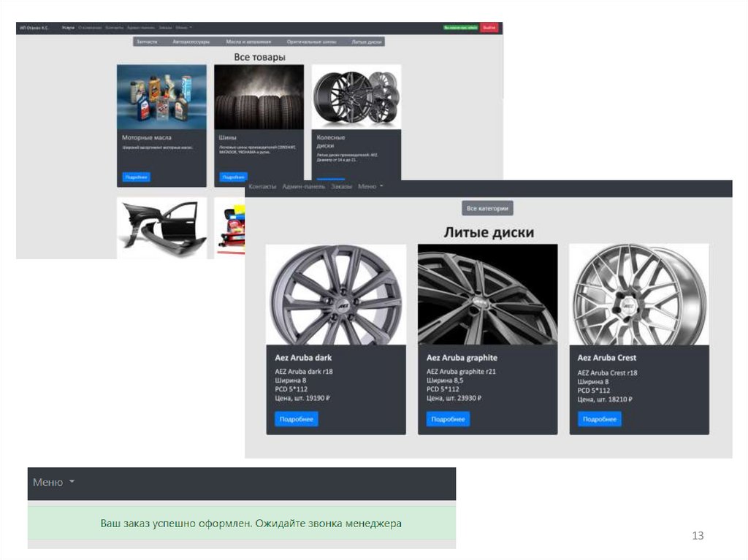Click the tires product image
748x560 pixels.
click(x=259, y=97)
